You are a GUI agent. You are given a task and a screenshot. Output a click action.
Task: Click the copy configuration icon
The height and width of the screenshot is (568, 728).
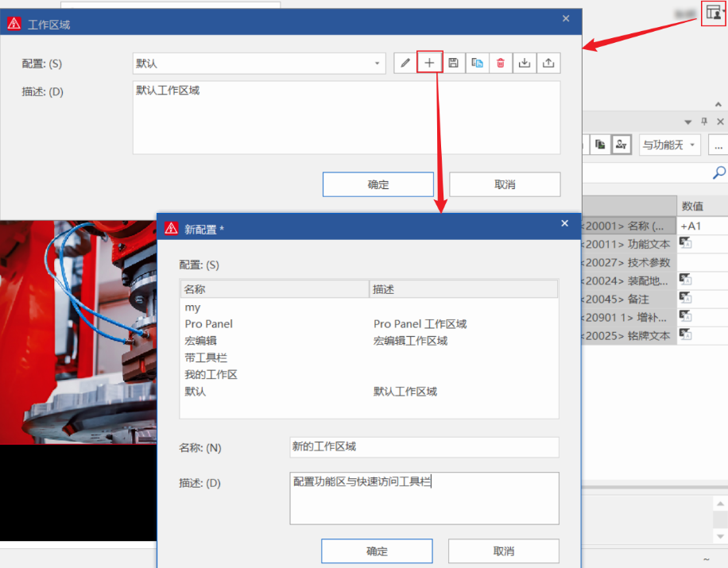[x=477, y=64]
